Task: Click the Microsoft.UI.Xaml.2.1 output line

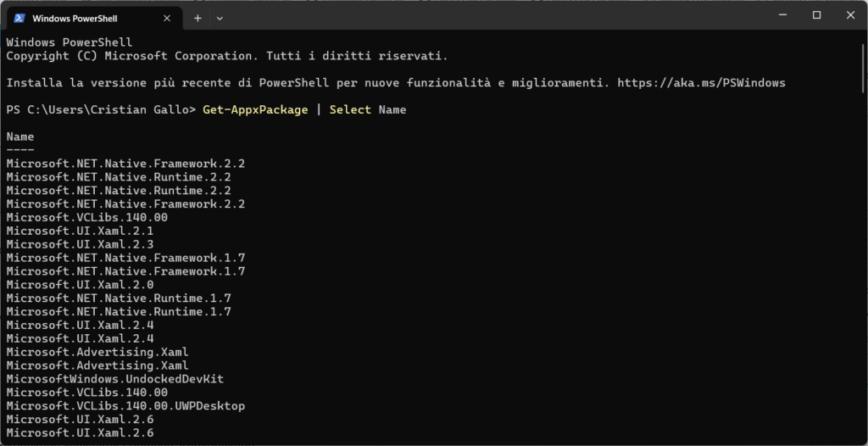Action: point(80,231)
